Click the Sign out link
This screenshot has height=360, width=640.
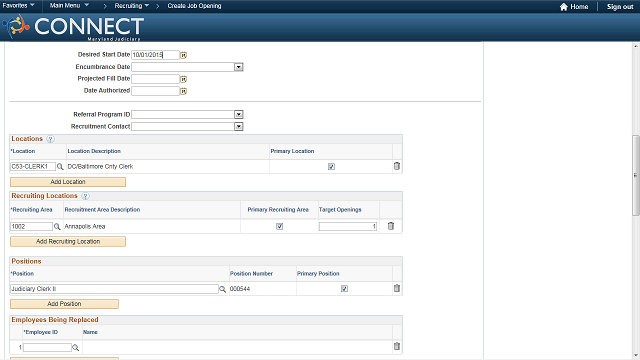620,7
